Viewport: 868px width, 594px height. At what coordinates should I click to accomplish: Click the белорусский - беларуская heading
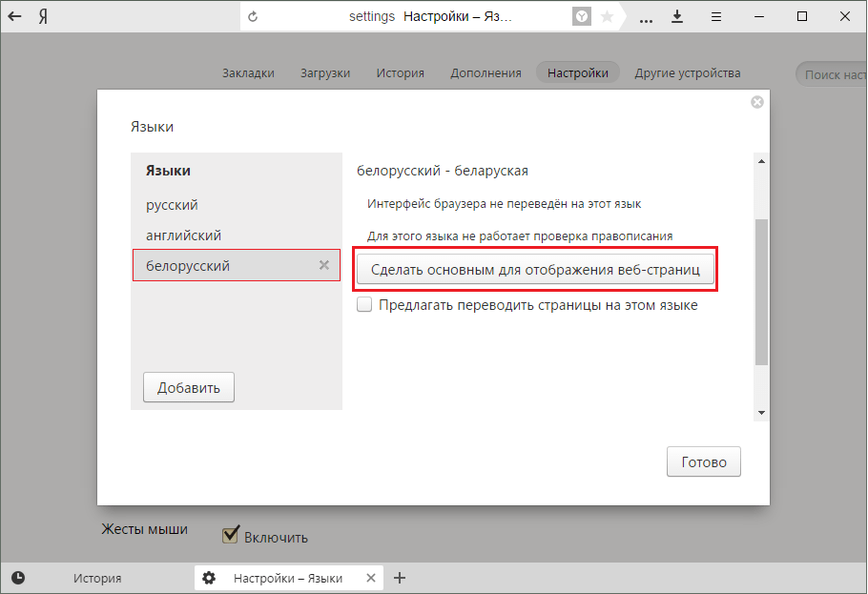pyautogui.click(x=443, y=171)
